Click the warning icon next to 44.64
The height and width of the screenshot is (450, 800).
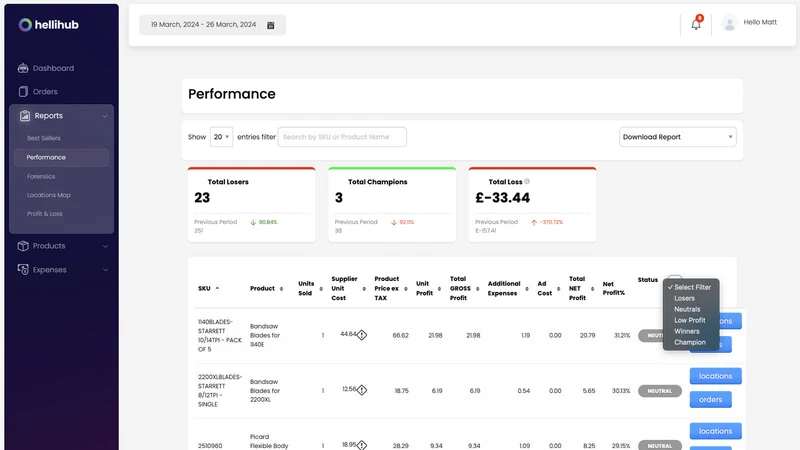362,335
